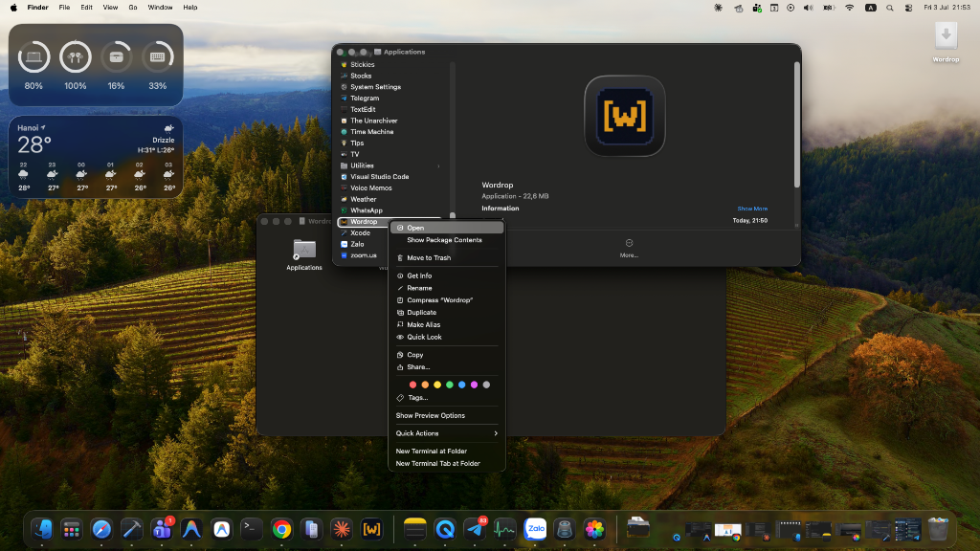
Task: Open Xcode hammer icon in the Dock
Action: coord(131,529)
